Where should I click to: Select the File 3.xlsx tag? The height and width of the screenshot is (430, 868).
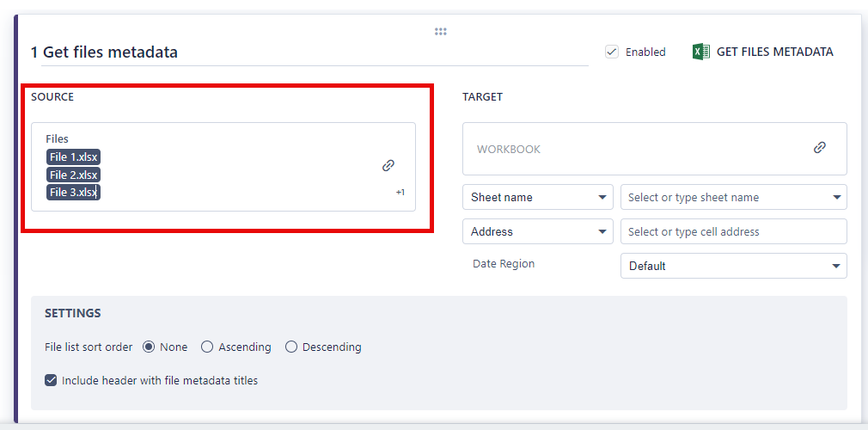pos(74,192)
